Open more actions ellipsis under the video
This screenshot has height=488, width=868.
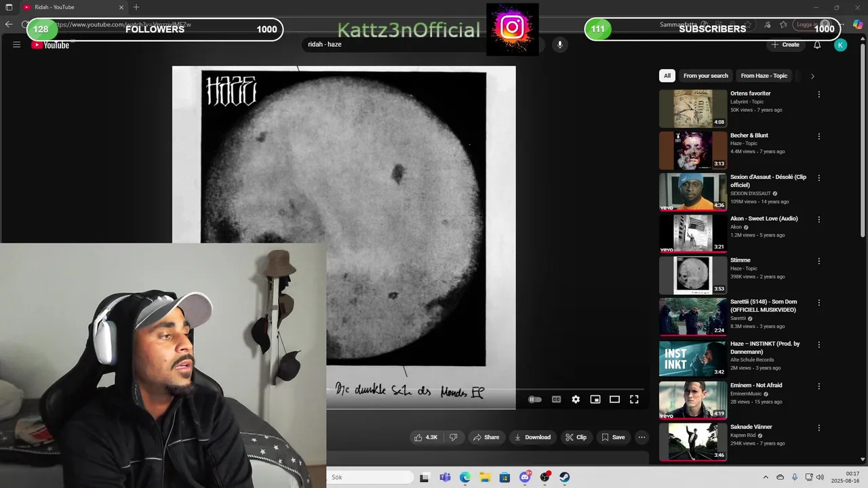pos(642,437)
